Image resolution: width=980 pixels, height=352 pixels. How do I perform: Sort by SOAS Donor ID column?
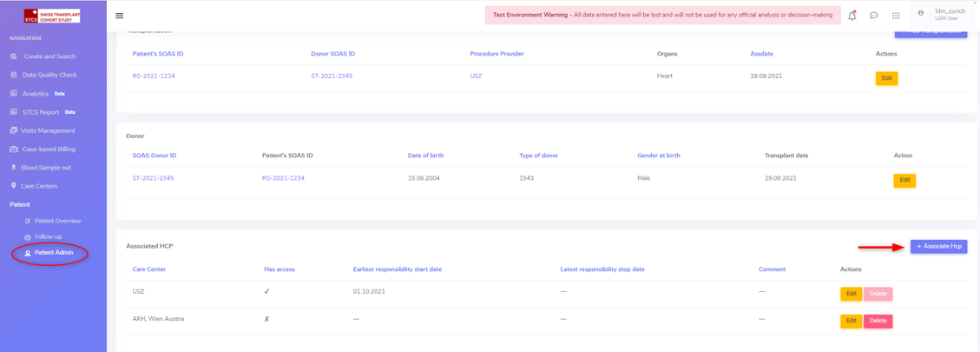tap(155, 156)
